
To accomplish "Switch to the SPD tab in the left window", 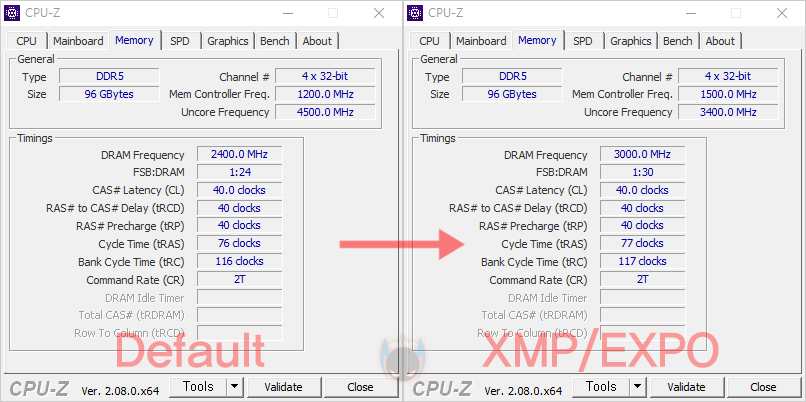I will pos(179,41).
